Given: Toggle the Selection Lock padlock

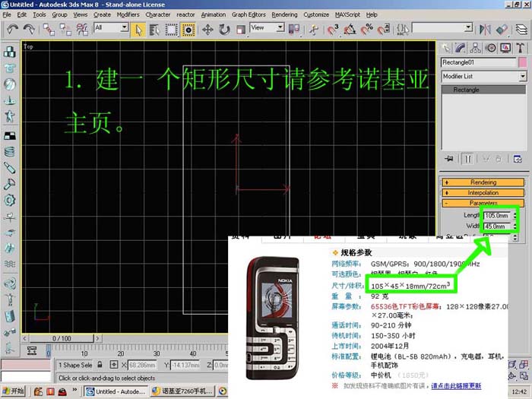Looking at the screenshot, I should [x=100, y=365].
